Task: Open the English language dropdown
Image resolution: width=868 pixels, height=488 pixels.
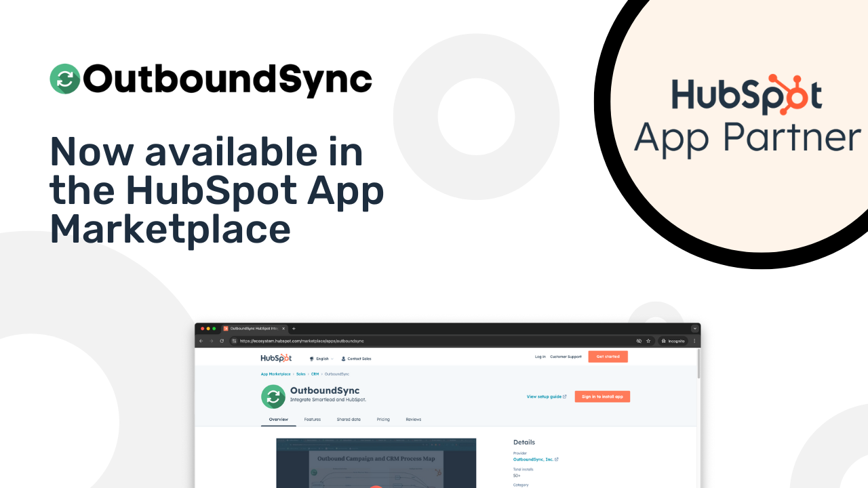Action: [x=323, y=358]
